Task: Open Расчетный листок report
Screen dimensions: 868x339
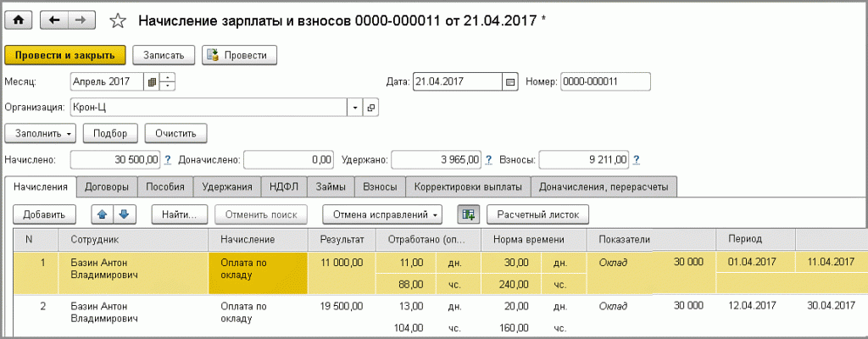Action: point(537,214)
